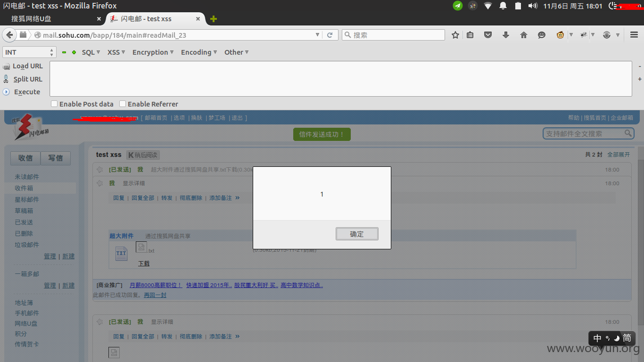644x362 pixels.
Task: Click the TXT attachment file icon
Action: coord(121,253)
